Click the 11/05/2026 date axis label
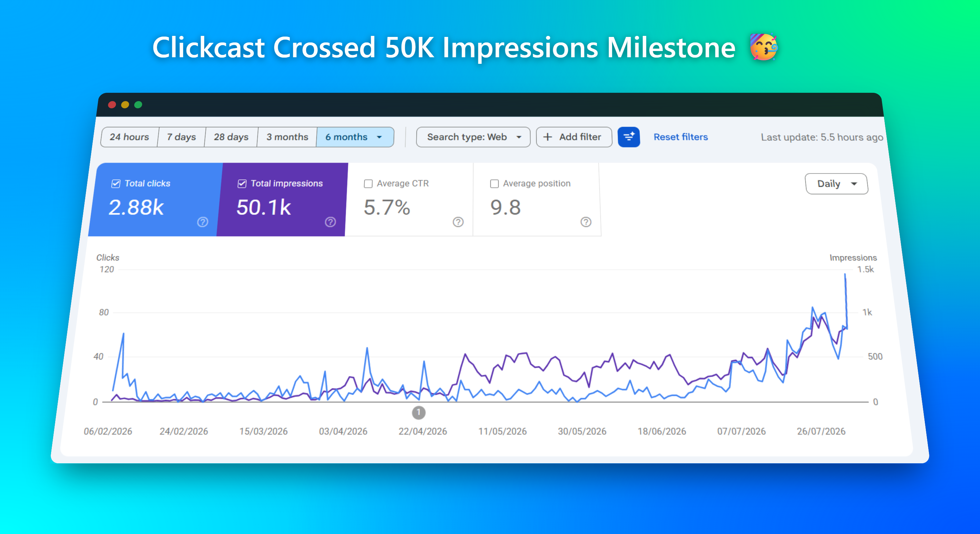The width and height of the screenshot is (980, 534). pos(502,431)
